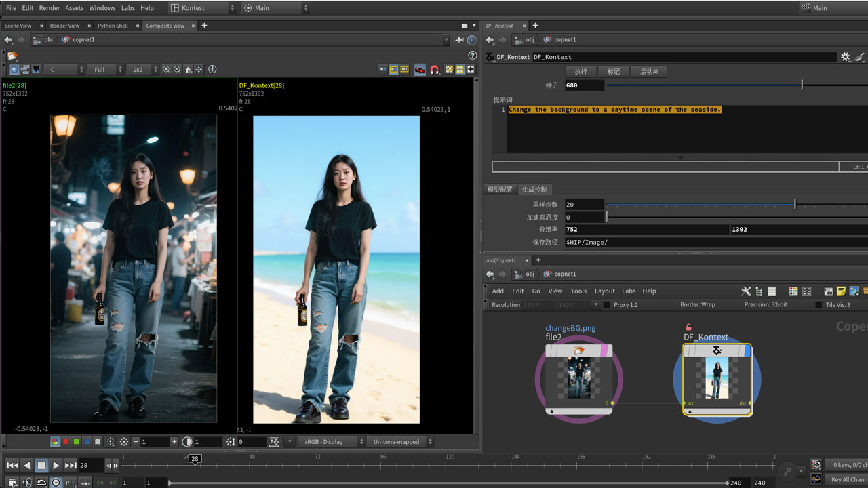
Task: Play the timeline forward
Action: (x=56, y=465)
